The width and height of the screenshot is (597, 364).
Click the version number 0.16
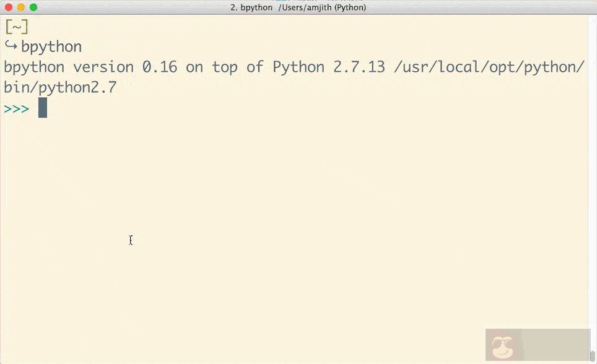(x=160, y=67)
